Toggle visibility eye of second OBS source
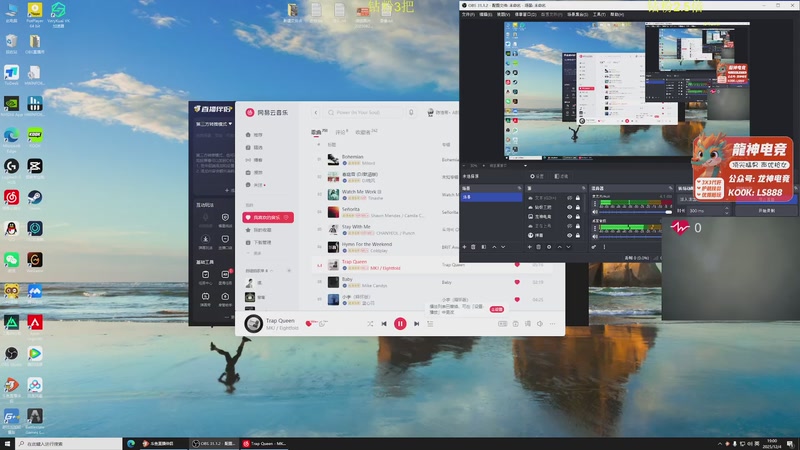The height and width of the screenshot is (450, 800). pos(569,207)
